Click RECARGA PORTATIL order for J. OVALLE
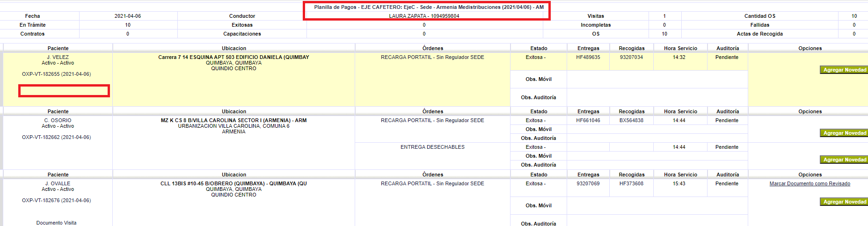This screenshot has height=226, width=868. tap(432, 183)
